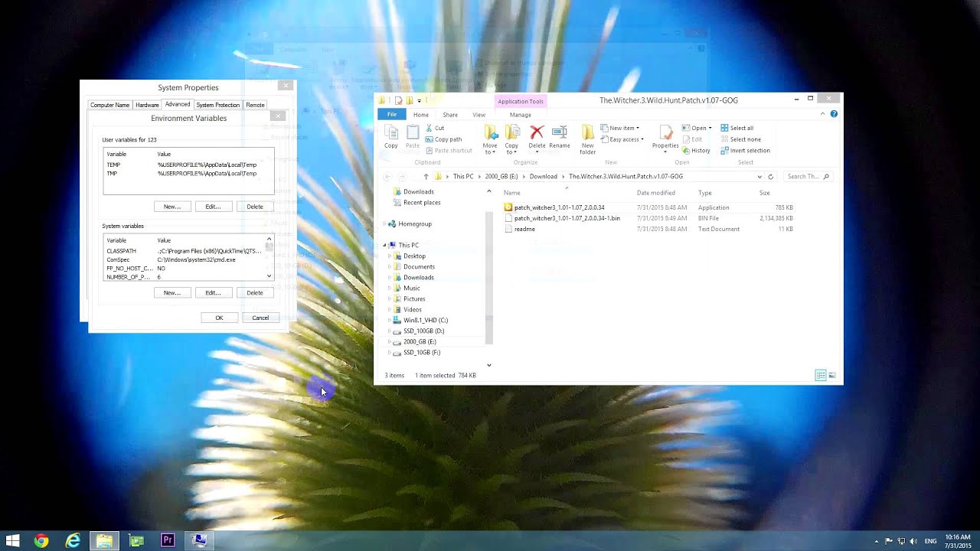Click Select none in the ribbon
Screen dimensions: 980x551
[x=740, y=139]
